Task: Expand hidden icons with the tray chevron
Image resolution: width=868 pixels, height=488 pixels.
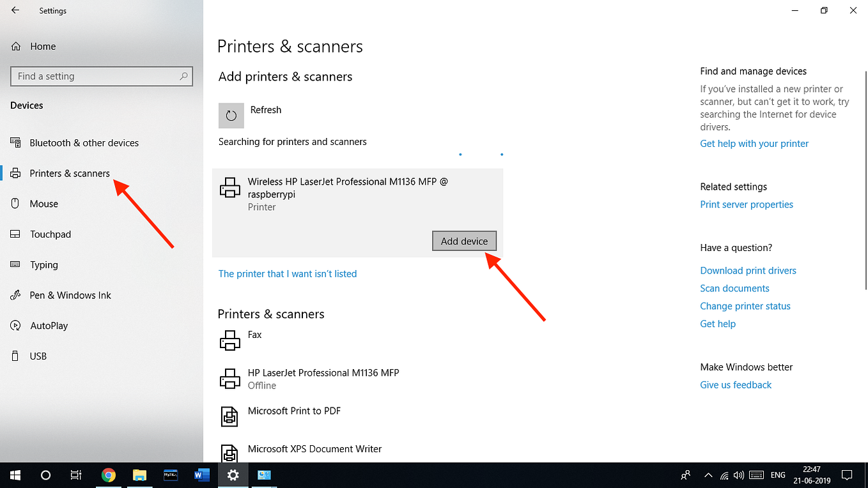Action: pyautogui.click(x=708, y=475)
